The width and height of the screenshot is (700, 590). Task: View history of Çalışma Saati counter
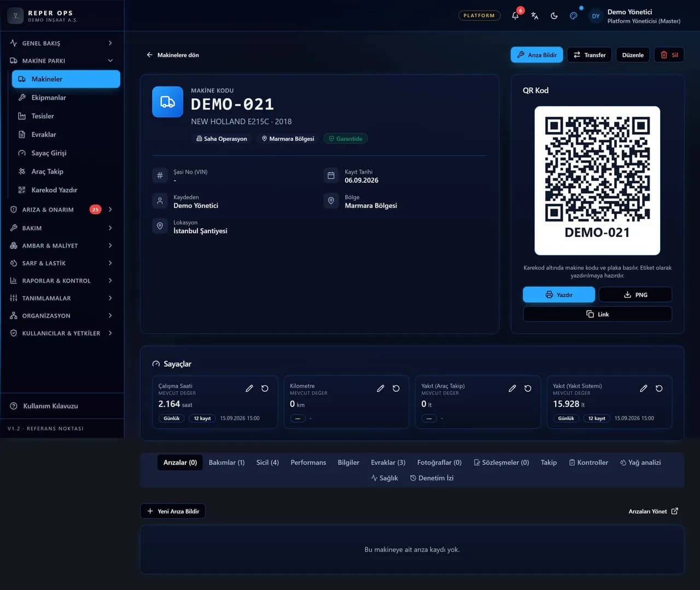[265, 388]
